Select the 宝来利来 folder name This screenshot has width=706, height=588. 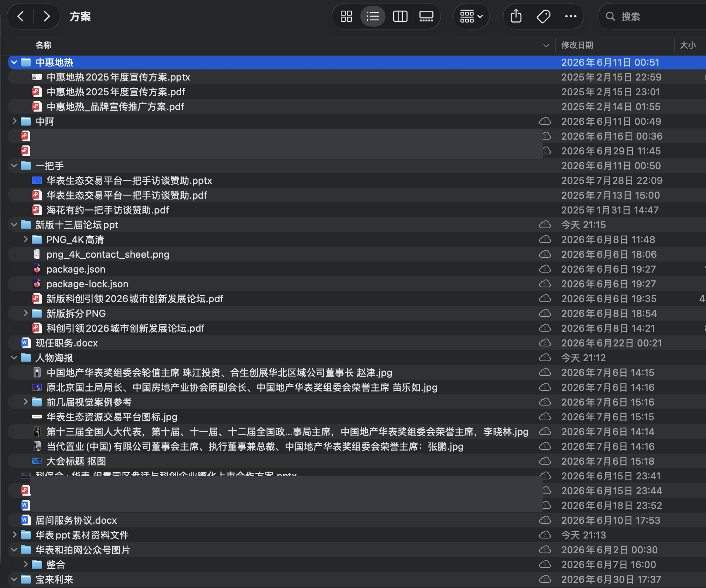tap(54, 579)
